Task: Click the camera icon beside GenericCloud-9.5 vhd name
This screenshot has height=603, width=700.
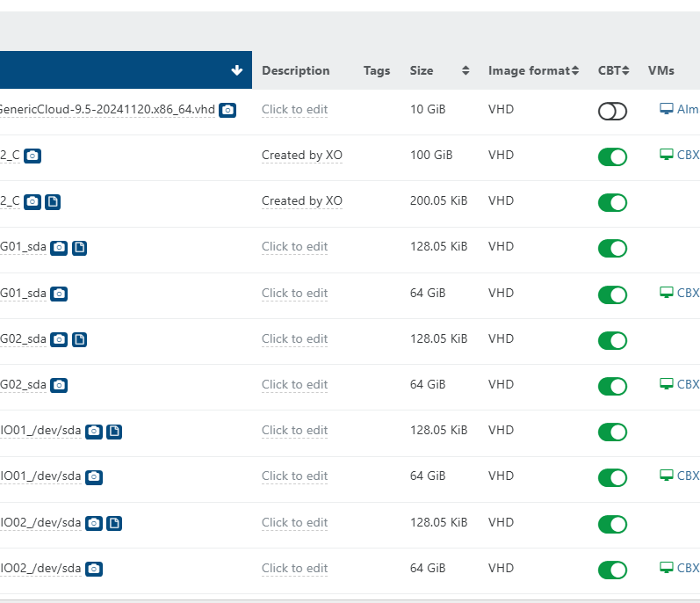Action: pos(227,110)
